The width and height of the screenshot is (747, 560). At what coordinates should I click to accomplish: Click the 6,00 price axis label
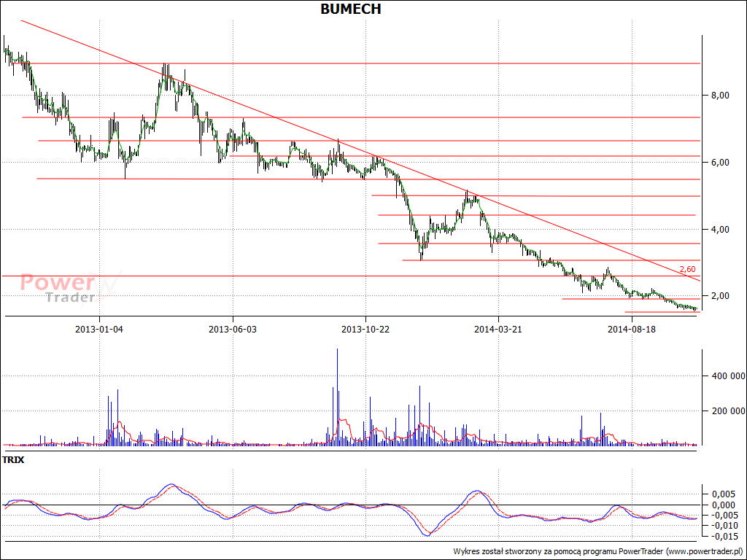(x=721, y=163)
